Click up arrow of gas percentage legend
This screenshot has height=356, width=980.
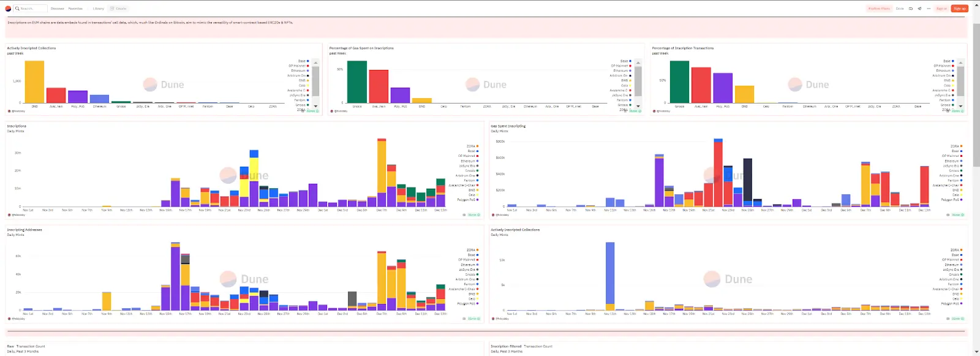(638, 62)
